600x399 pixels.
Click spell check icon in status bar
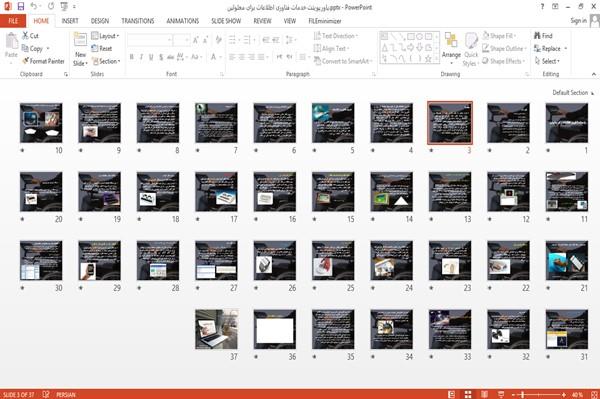[46, 394]
